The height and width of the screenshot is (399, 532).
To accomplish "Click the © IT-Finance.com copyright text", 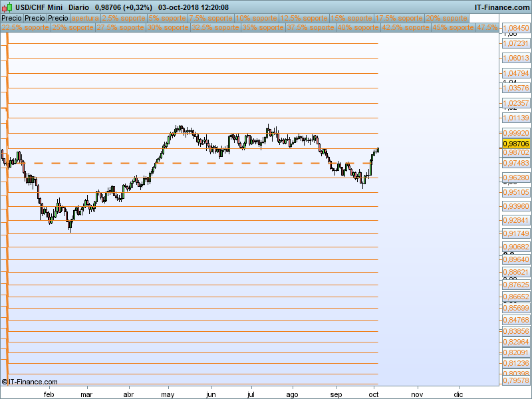I will 30,382.
